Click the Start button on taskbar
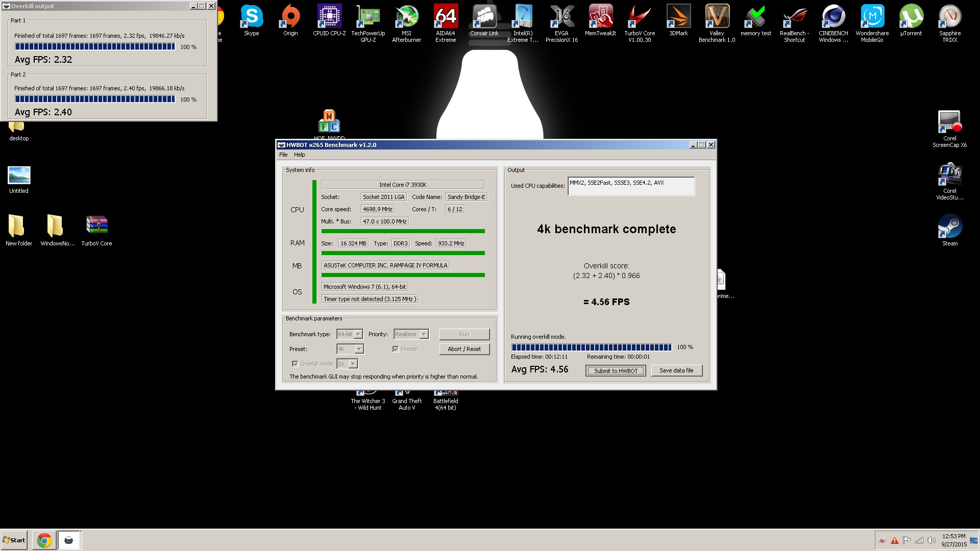Image resolution: width=980 pixels, height=551 pixels. [x=14, y=540]
